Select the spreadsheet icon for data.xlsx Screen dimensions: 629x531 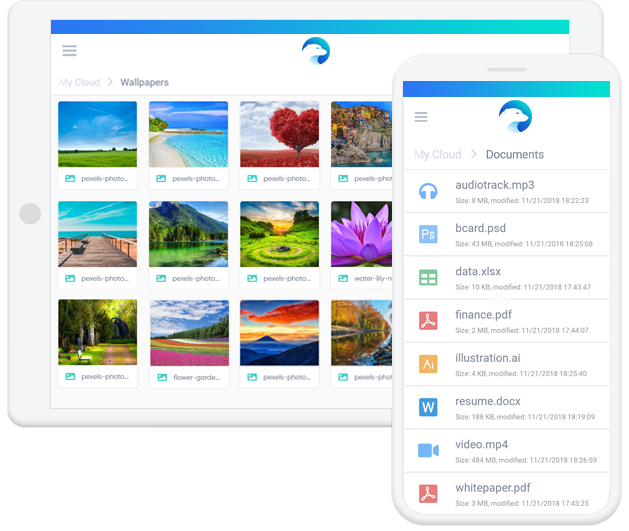click(428, 278)
